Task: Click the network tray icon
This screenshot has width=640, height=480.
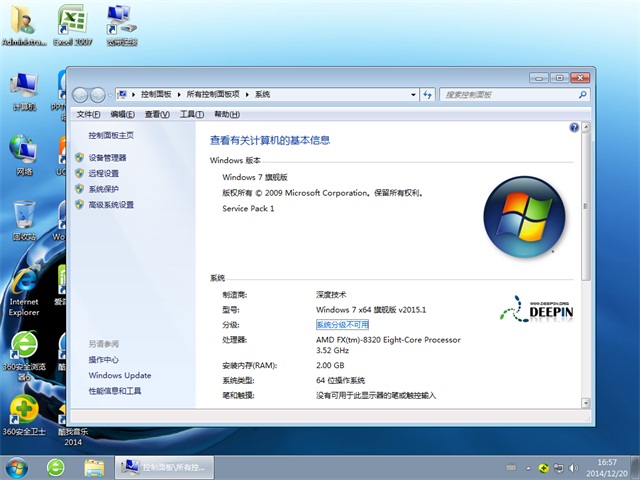Action: point(558,468)
